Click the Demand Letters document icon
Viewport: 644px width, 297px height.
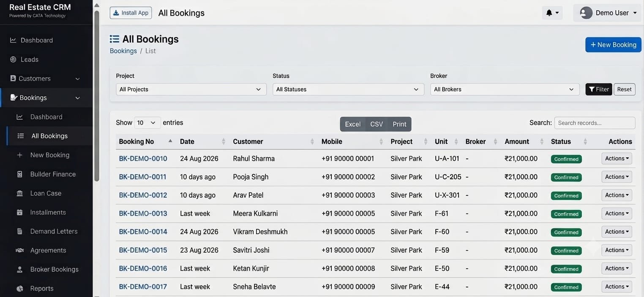[x=19, y=231]
